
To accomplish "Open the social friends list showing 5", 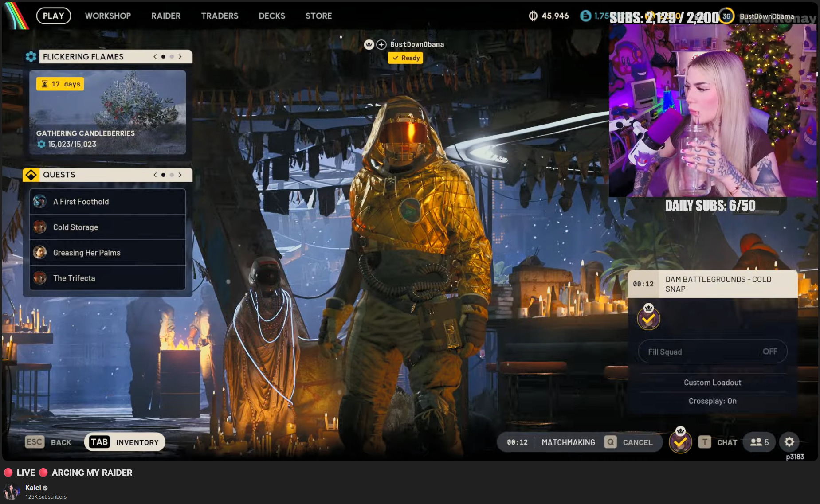I will point(759,442).
